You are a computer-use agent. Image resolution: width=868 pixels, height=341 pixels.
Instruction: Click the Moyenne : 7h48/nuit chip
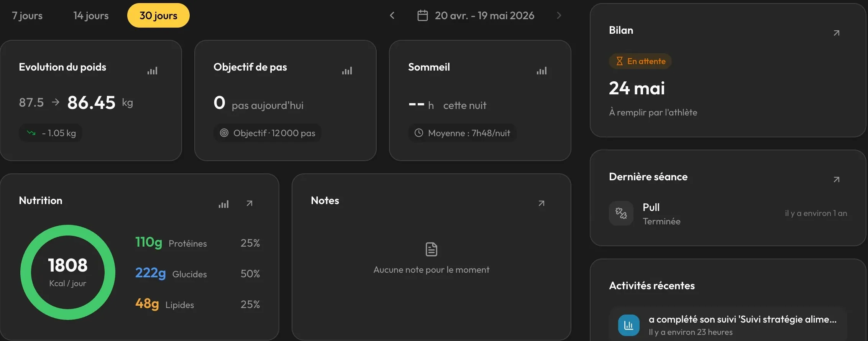[462, 133]
